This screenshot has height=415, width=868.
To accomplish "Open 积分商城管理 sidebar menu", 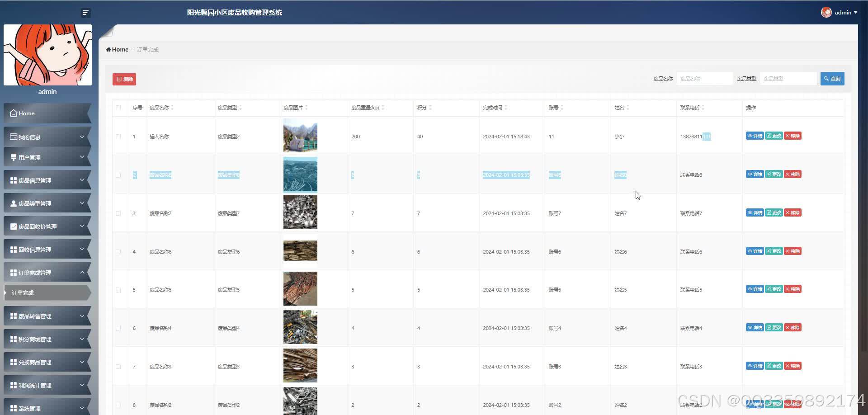I will (47, 339).
